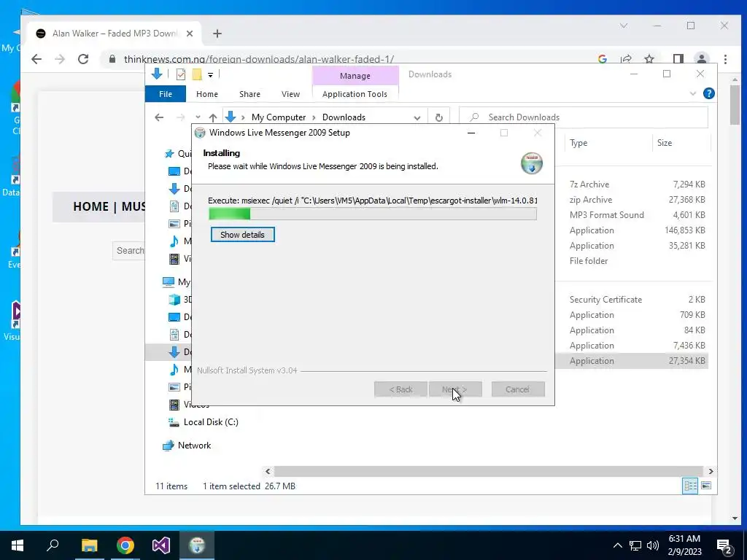Click Show details in installer
The image size is (747, 560).
[242, 235]
